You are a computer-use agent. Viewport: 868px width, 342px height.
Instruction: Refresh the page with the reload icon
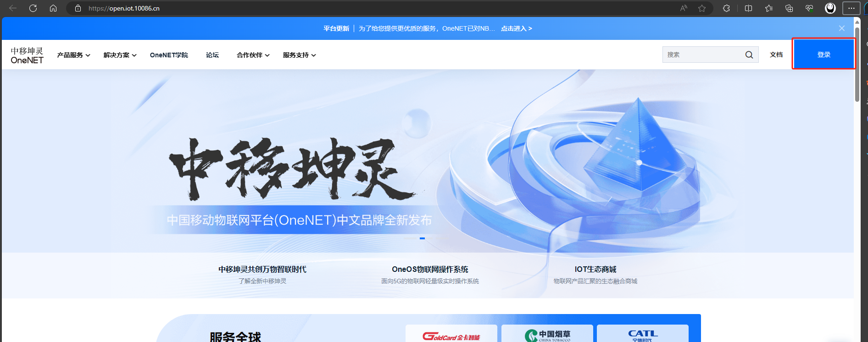pyautogui.click(x=33, y=8)
